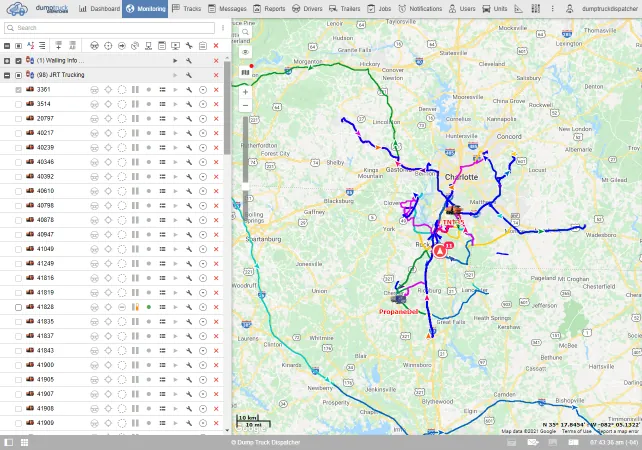Toggle the JRT Trucking group checkbox
Screen dimensions: 642x450
pyautogui.click(x=18, y=75)
